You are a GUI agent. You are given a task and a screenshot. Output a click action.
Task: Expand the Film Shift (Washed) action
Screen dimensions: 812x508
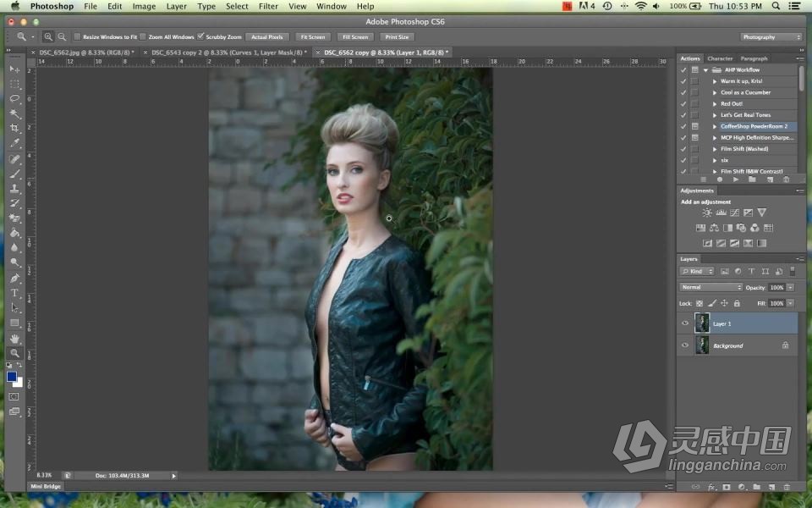pyautogui.click(x=715, y=149)
